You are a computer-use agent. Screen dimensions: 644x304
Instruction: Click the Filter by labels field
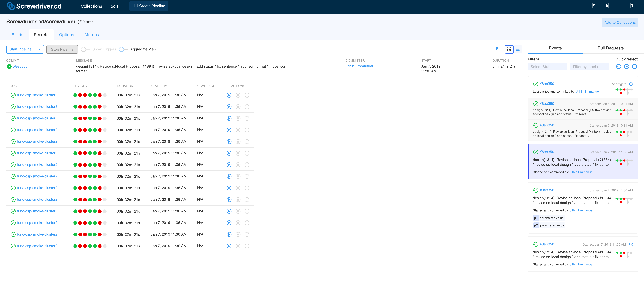click(589, 66)
